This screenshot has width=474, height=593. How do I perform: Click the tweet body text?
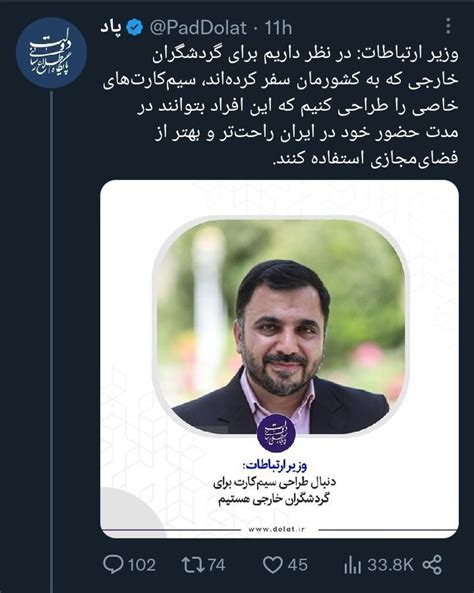click(x=280, y=106)
